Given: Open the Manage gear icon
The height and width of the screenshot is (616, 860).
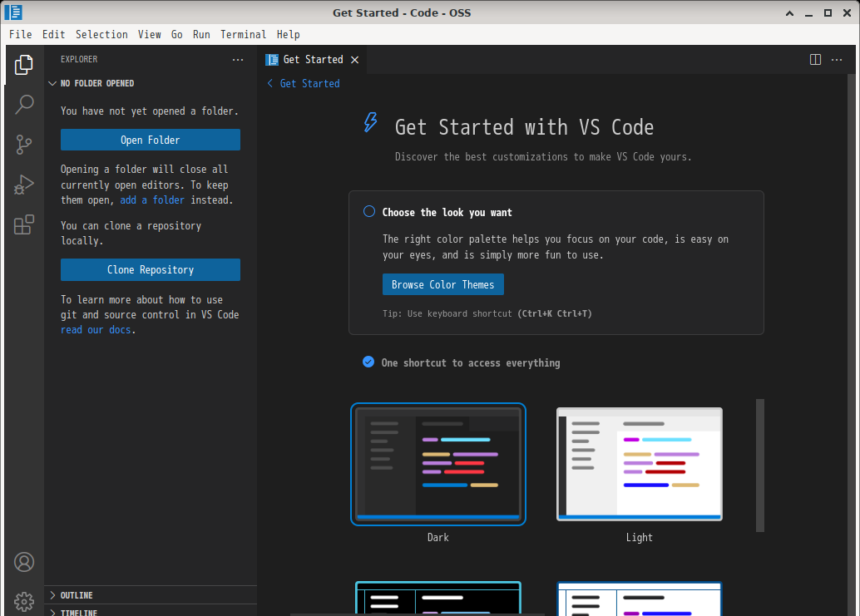Looking at the screenshot, I should 23,602.
